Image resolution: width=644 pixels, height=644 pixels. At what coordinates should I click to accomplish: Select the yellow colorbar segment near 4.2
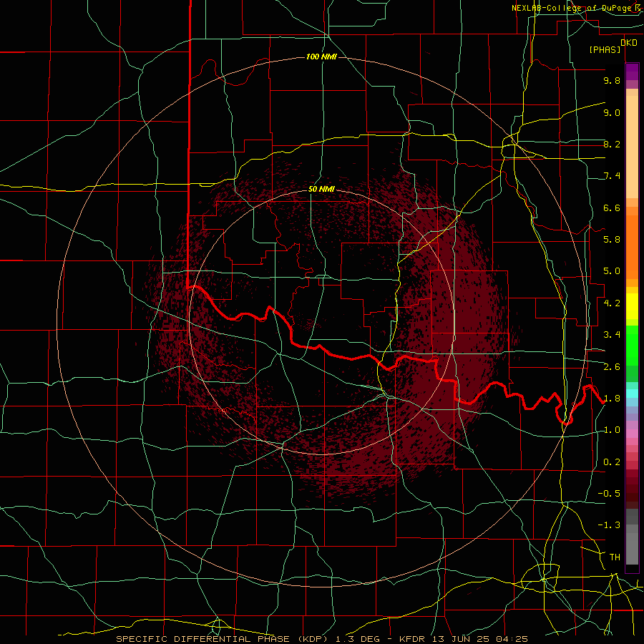pos(632,306)
